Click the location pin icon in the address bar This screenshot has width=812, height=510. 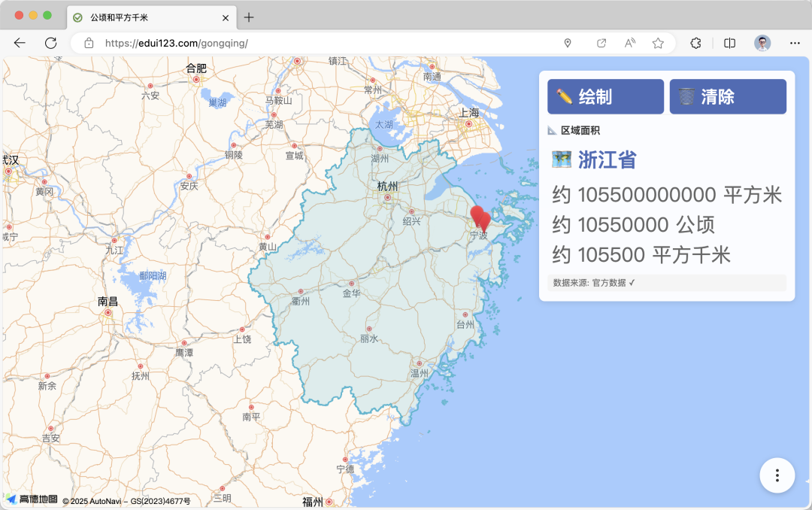[x=568, y=43]
